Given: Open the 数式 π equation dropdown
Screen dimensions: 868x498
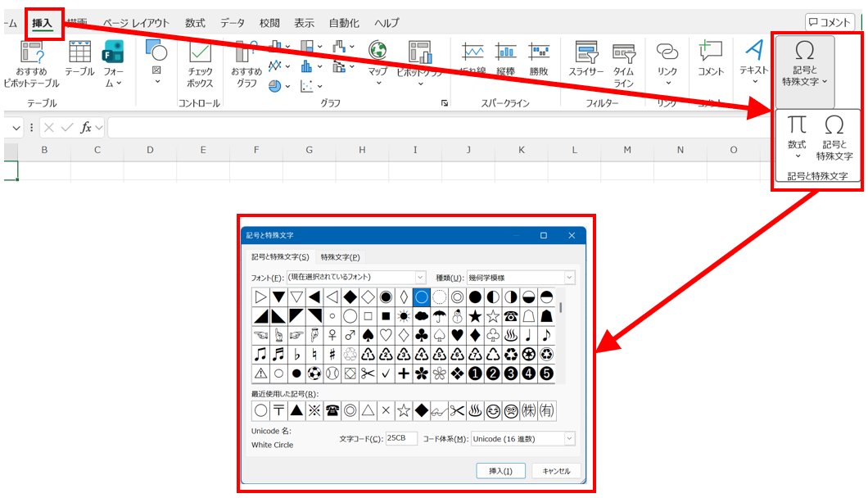Looking at the screenshot, I should (797, 136).
